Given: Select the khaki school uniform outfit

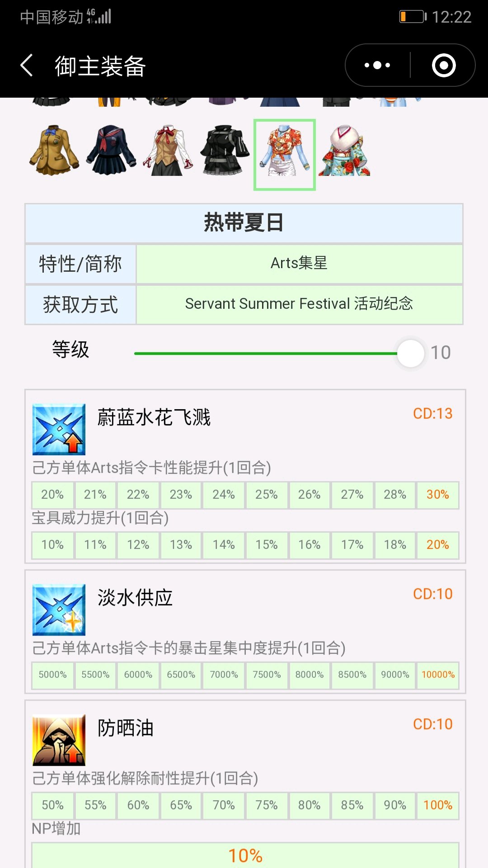Looking at the screenshot, I should (x=54, y=151).
